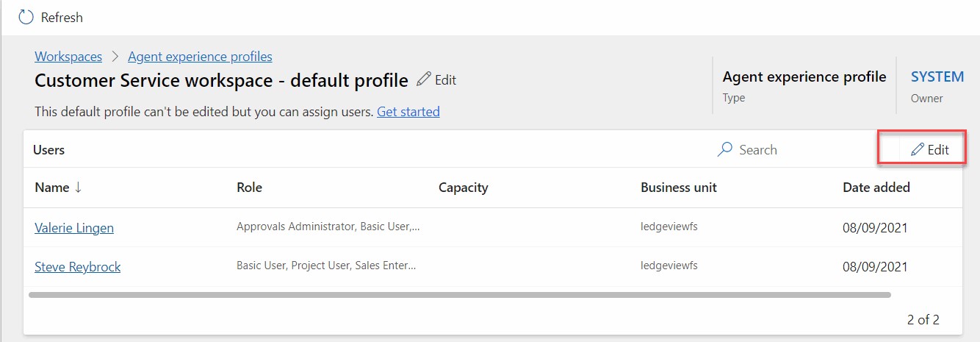The height and width of the screenshot is (342, 980).
Task: Open the Steve Reybrock user record
Action: [77, 267]
